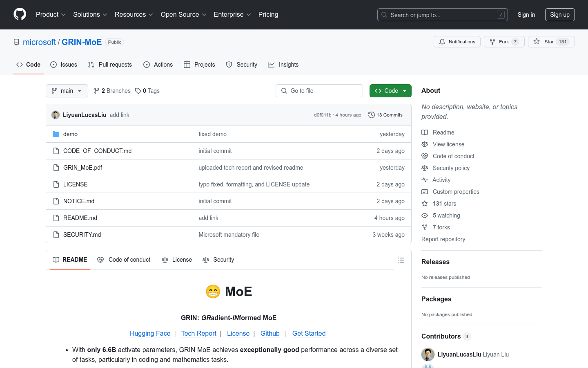
Task: Click the Releases heading link
Action: [435, 262]
